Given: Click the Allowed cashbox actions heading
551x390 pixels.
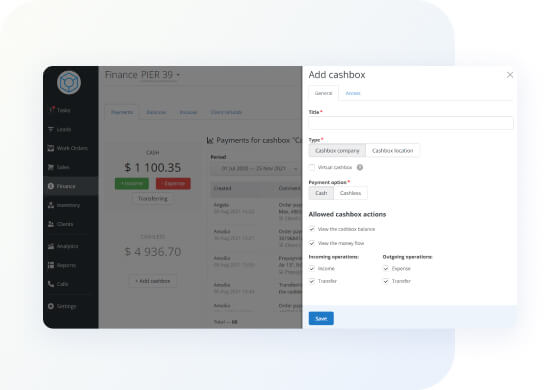Looking at the screenshot, I should tap(347, 214).
